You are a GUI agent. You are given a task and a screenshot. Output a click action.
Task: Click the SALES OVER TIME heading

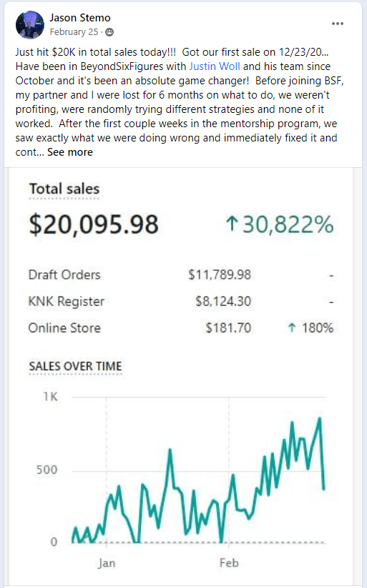(76, 366)
